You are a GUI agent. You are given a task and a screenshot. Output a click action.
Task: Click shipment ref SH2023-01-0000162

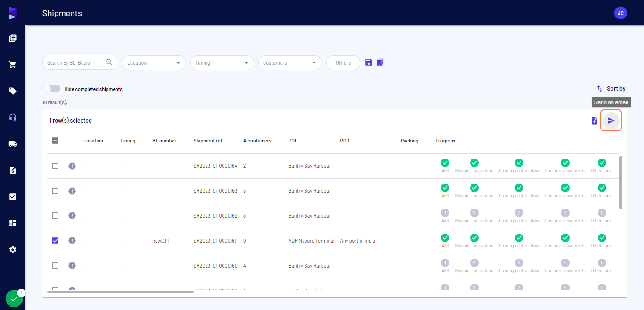[215, 216]
